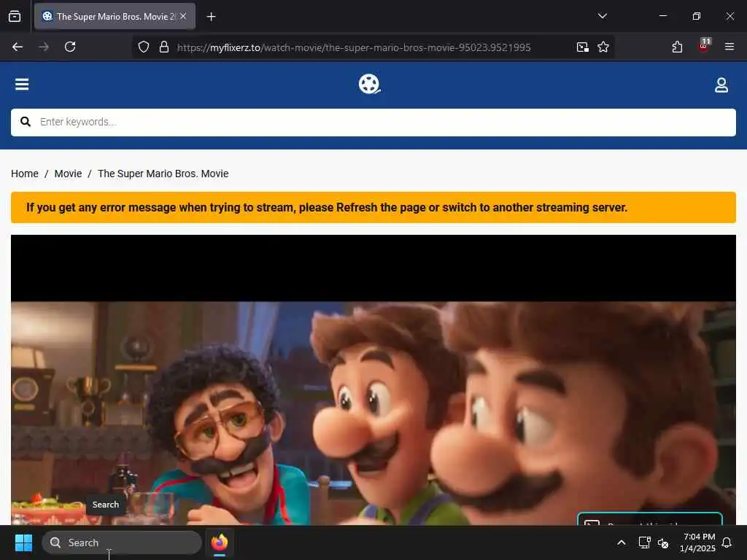
Task: Open a new browser tab
Action: 212,17
